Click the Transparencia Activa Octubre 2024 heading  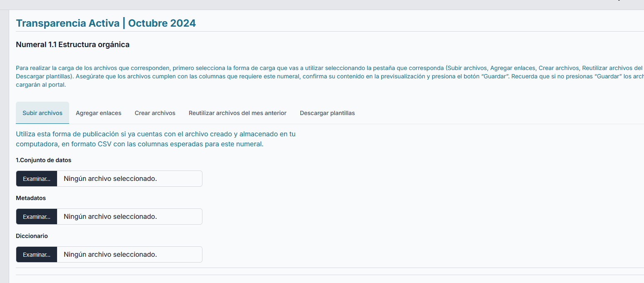106,23
